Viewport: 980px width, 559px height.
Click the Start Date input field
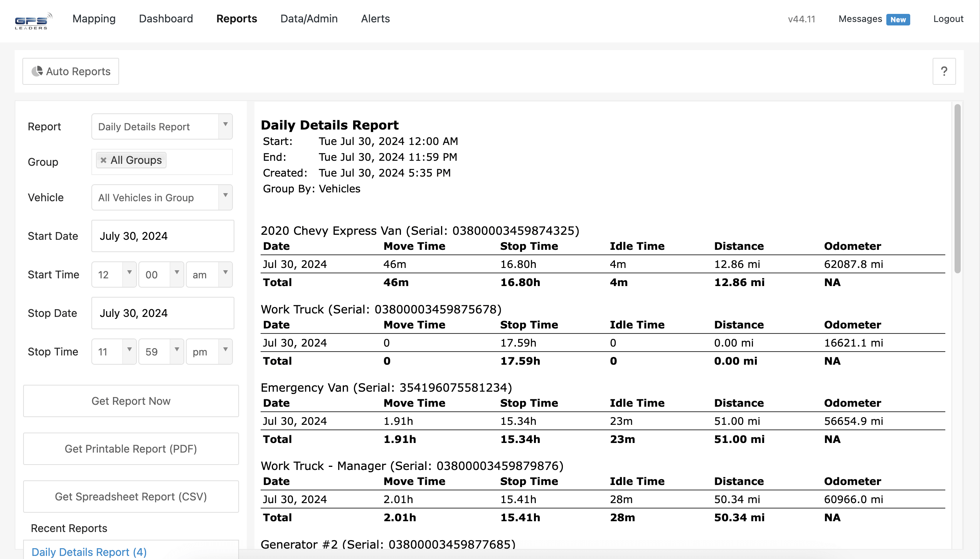[x=162, y=236]
